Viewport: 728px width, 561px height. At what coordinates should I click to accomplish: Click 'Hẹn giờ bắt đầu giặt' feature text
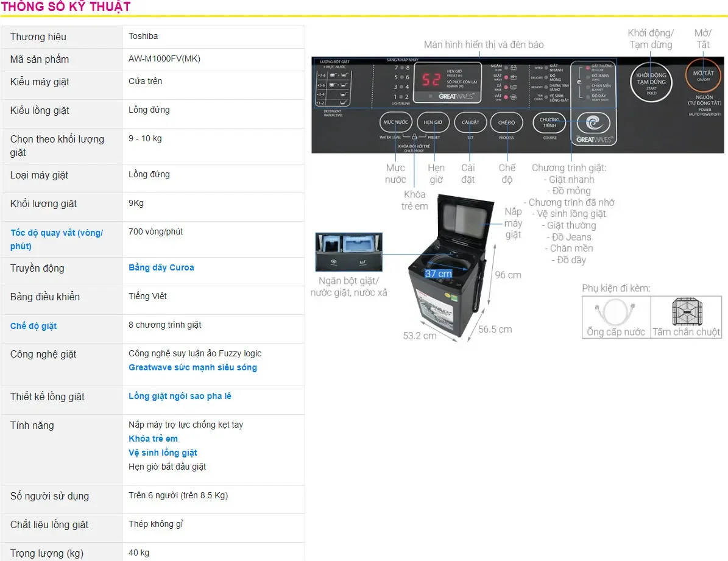(x=167, y=467)
